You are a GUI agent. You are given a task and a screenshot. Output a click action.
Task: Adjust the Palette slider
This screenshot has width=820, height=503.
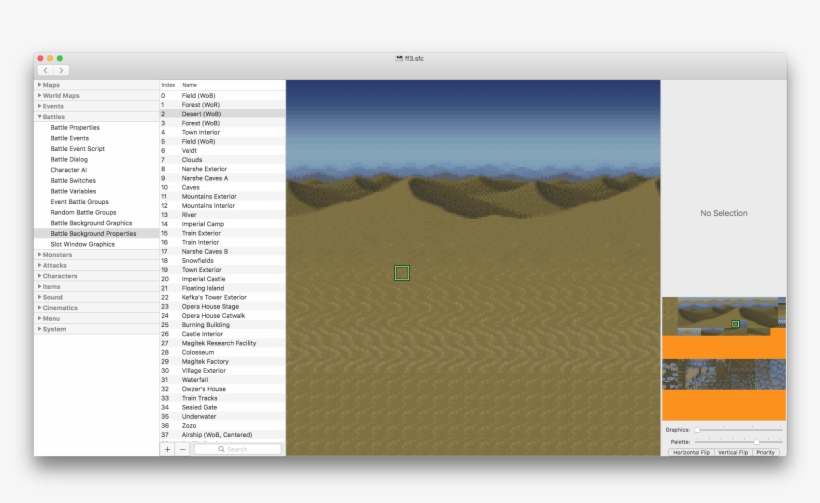click(x=756, y=441)
